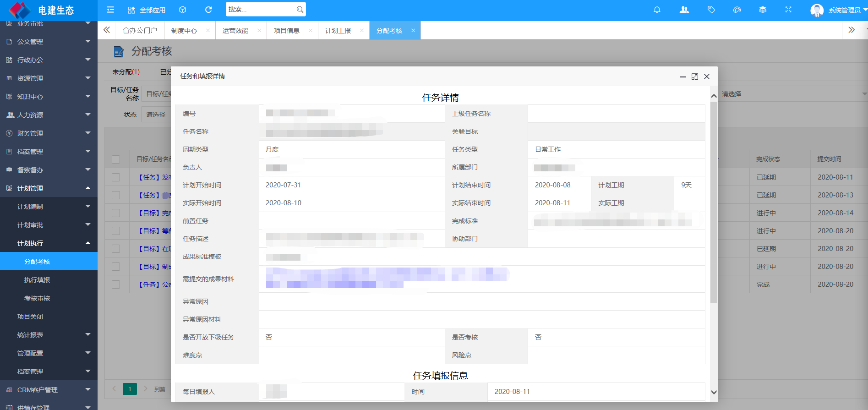This screenshot has height=410, width=868.
Task: Open notifications bell icon
Action: (x=657, y=10)
